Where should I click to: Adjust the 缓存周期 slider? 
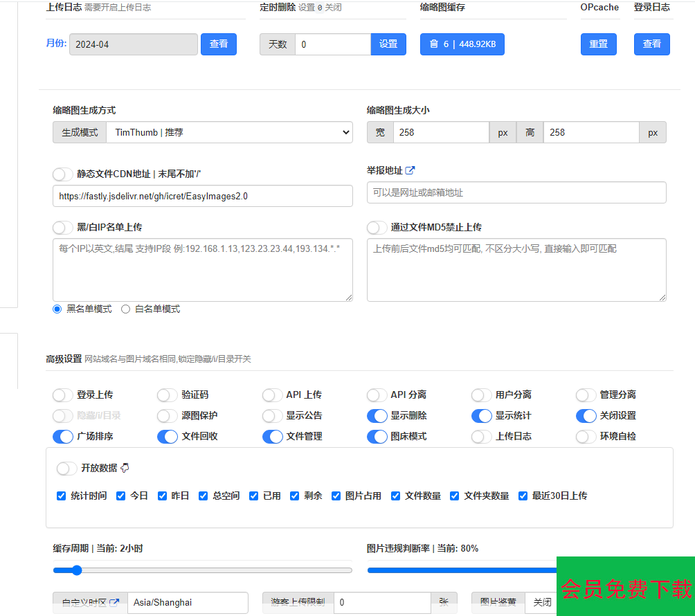(77, 570)
